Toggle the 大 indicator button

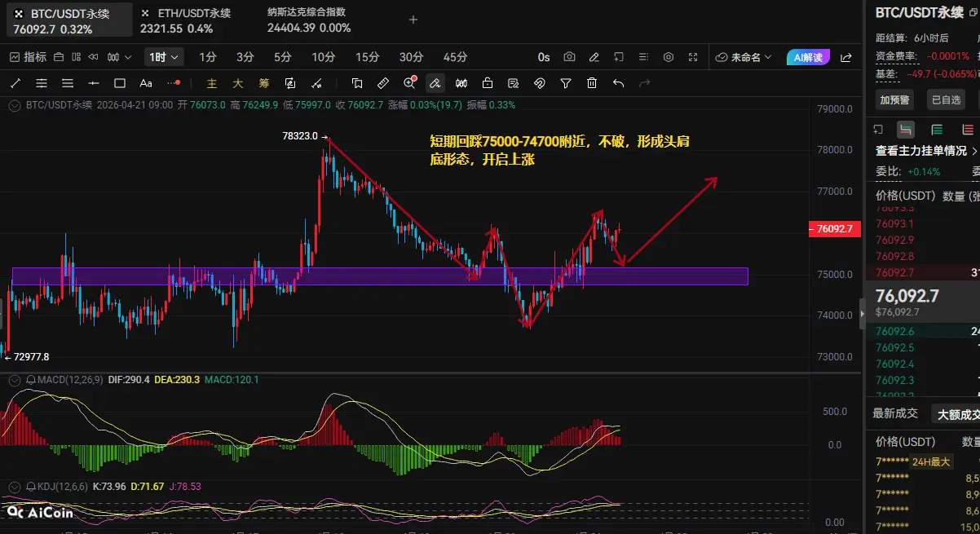(x=238, y=82)
